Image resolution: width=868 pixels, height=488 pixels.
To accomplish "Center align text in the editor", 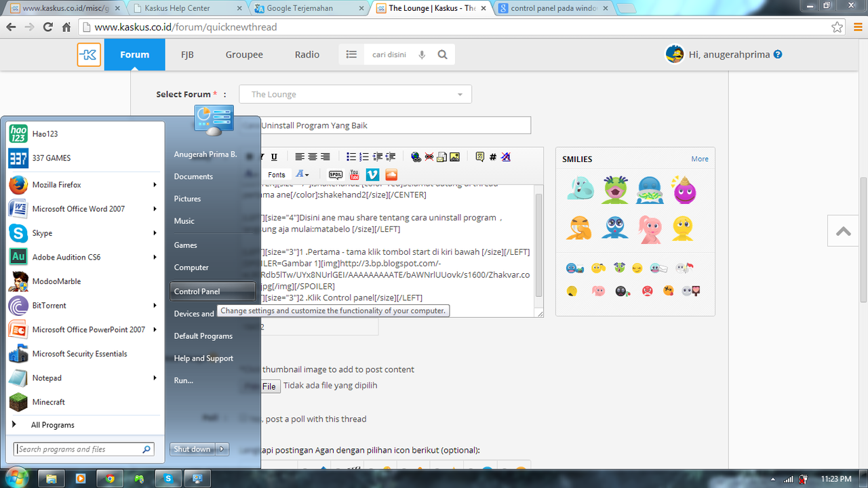I will click(x=313, y=157).
